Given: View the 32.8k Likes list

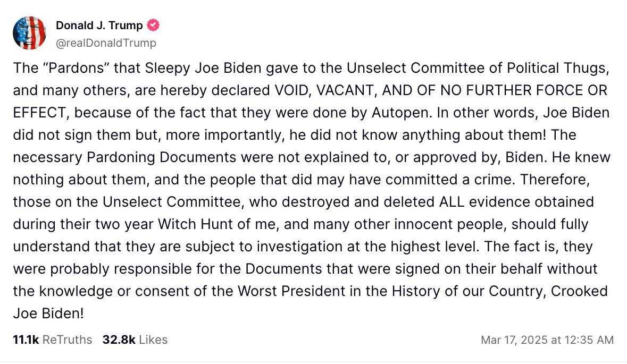Looking at the screenshot, I should pyautogui.click(x=135, y=340).
